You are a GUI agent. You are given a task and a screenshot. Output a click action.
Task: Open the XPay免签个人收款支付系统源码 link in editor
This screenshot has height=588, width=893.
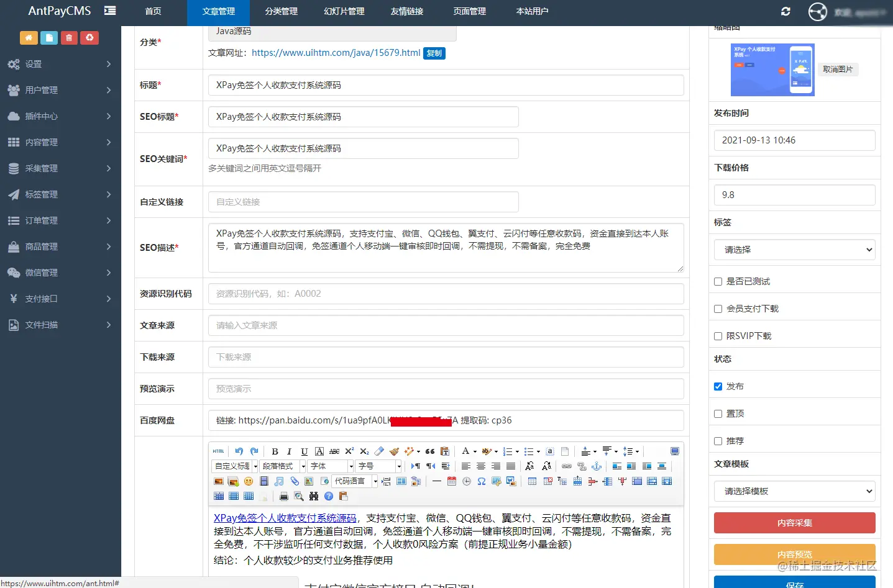click(285, 518)
